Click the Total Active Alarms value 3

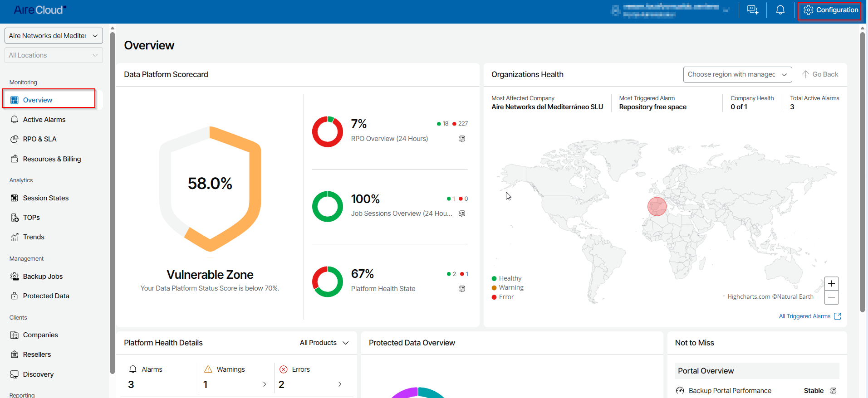792,107
